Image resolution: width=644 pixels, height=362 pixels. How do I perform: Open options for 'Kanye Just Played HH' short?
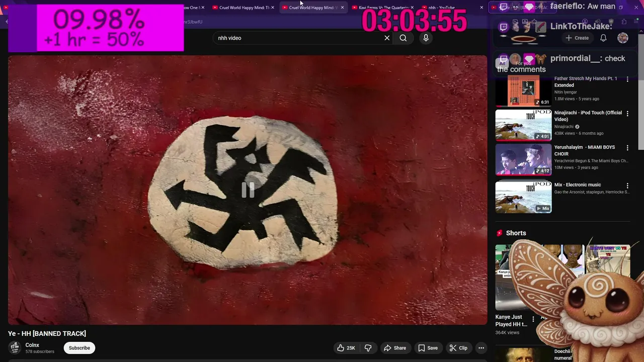[533, 319]
